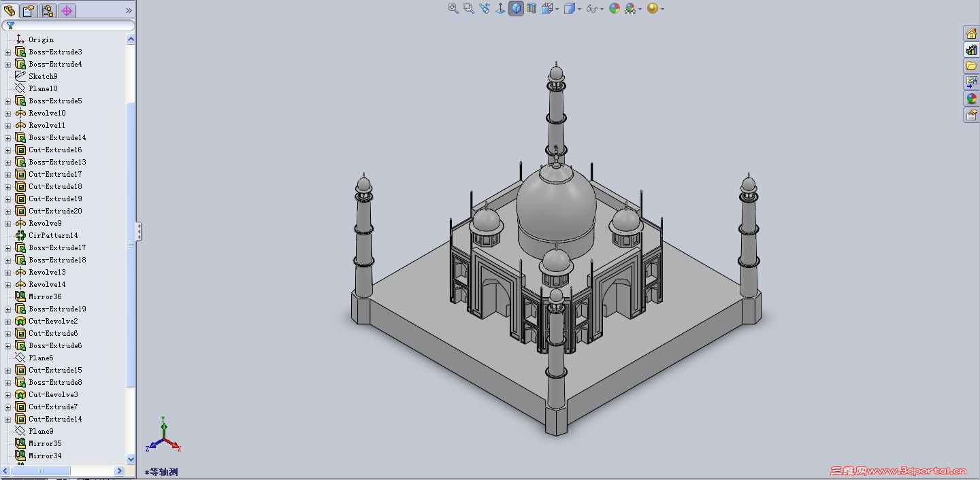Click the Normal To view icon
980x480 pixels.
point(500,8)
